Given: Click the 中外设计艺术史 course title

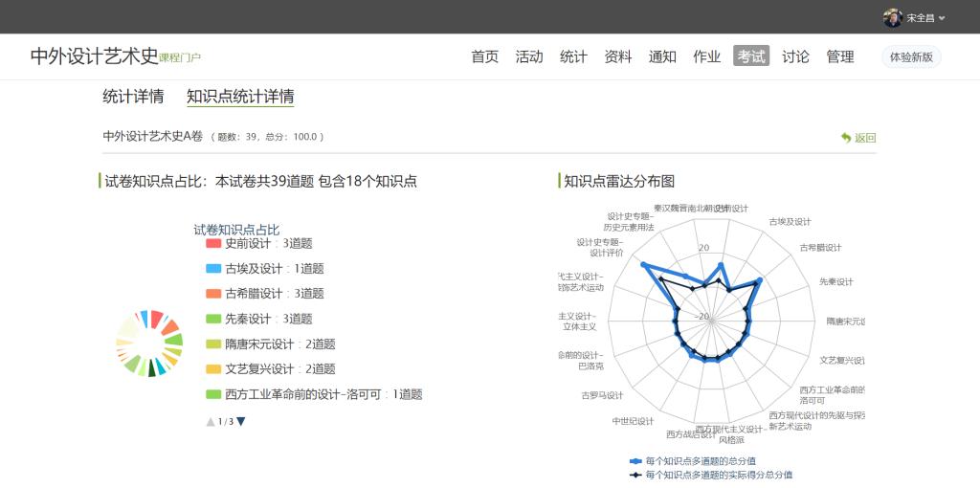Looking at the screenshot, I should pyautogui.click(x=94, y=55).
